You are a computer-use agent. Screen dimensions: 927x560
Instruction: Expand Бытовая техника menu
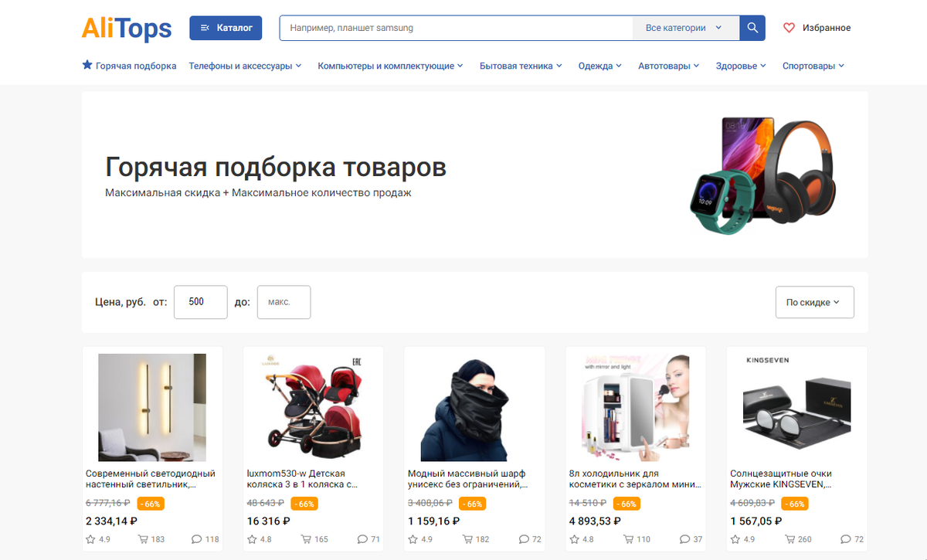click(x=521, y=66)
